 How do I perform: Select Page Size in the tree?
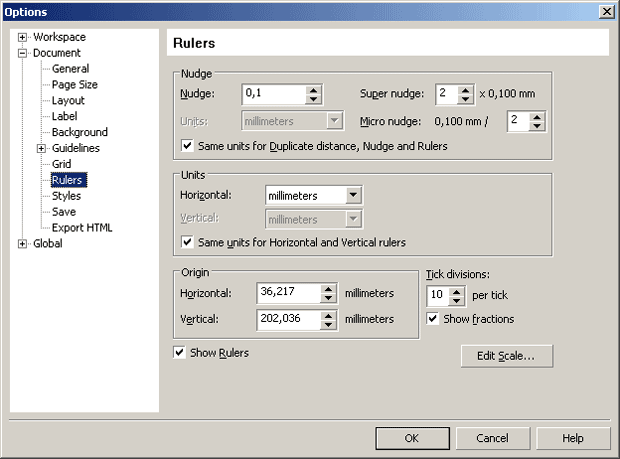[75, 85]
